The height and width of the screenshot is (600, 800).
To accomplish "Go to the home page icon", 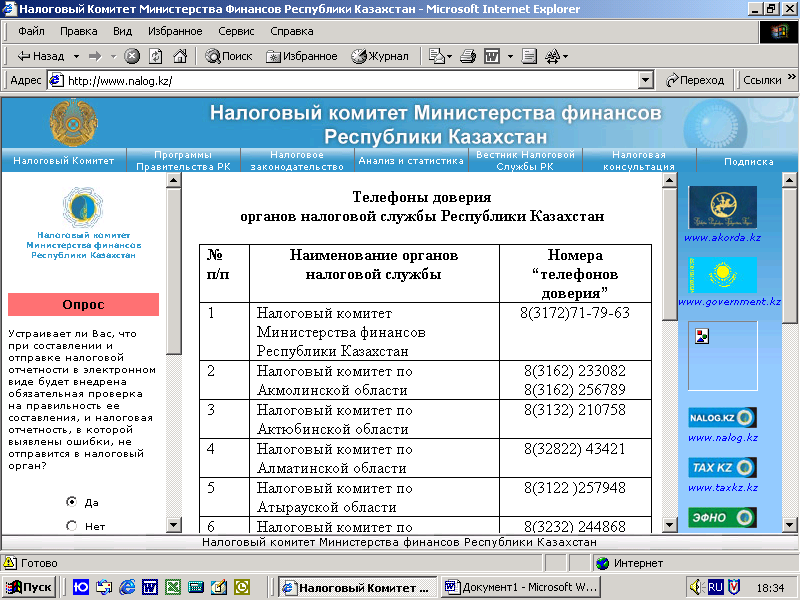I will (x=180, y=56).
